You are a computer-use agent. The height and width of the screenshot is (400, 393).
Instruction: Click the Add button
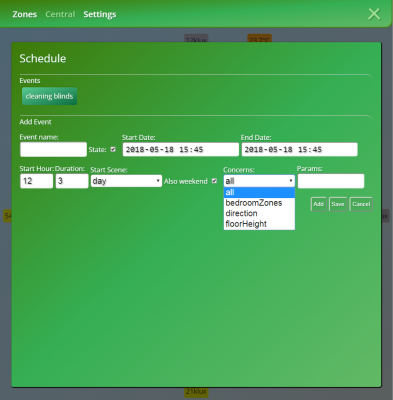tap(318, 204)
